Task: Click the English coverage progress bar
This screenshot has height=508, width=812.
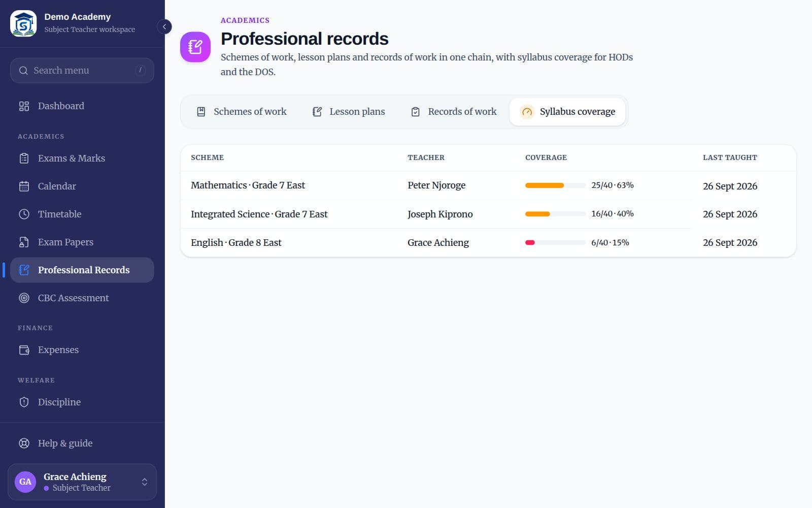Action: point(555,243)
